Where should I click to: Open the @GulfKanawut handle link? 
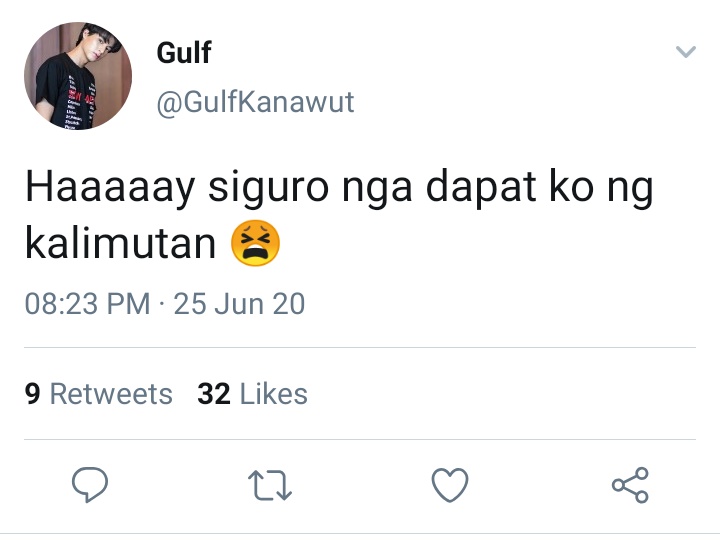[255, 102]
